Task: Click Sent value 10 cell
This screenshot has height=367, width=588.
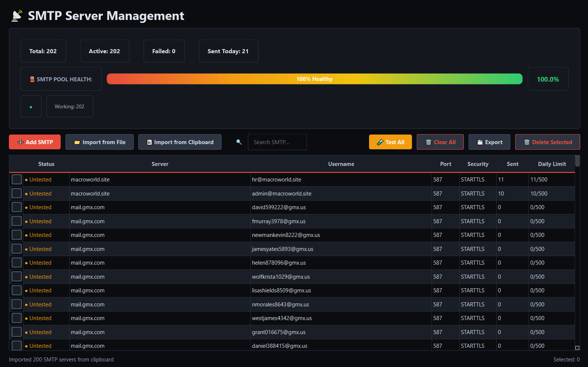Action: 513,194
